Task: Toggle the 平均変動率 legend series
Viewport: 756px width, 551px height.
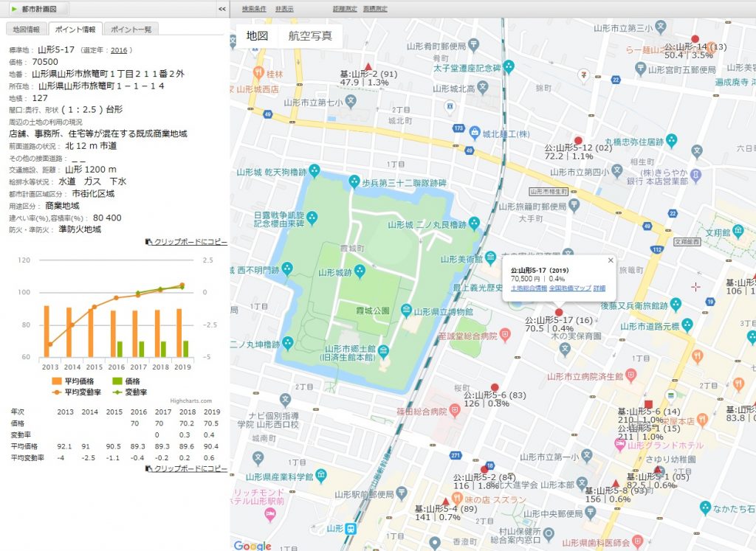Action: pos(77,392)
